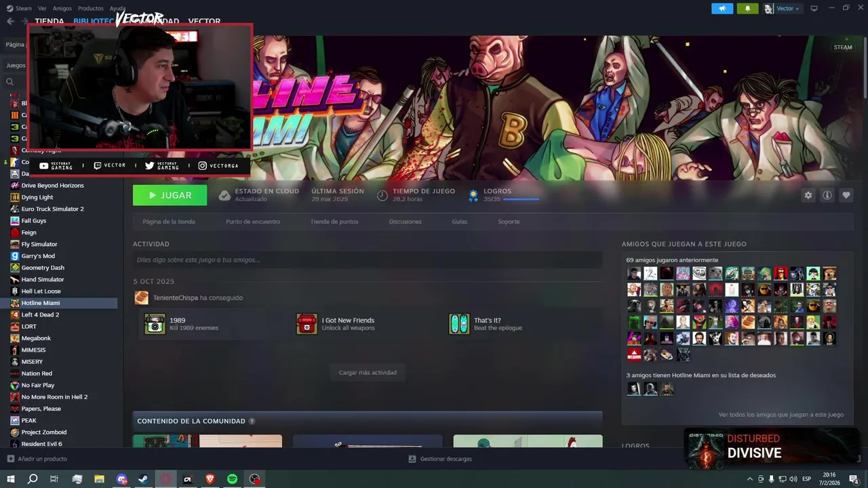
Task: Go to the VECTOR profile tab
Action: [x=204, y=21]
